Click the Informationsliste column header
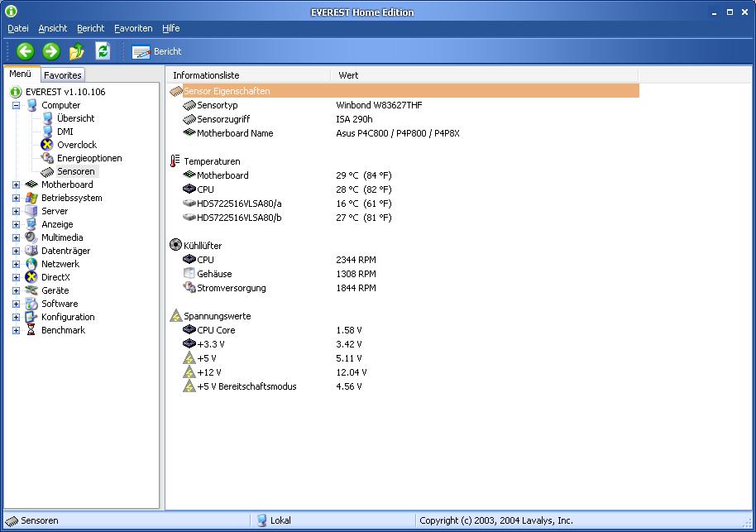The width and height of the screenshot is (756, 532). pyautogui.click(x=249, y=75)
